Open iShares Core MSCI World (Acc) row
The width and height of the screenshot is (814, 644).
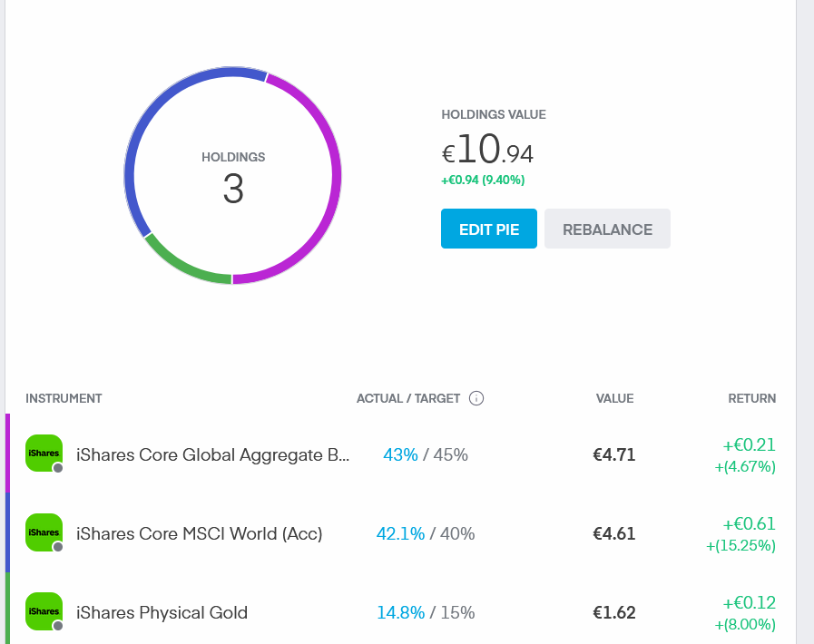400,533
